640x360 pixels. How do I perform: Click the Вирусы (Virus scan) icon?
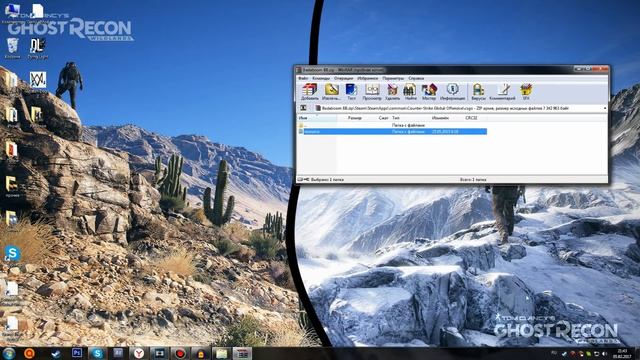point(478,91)
